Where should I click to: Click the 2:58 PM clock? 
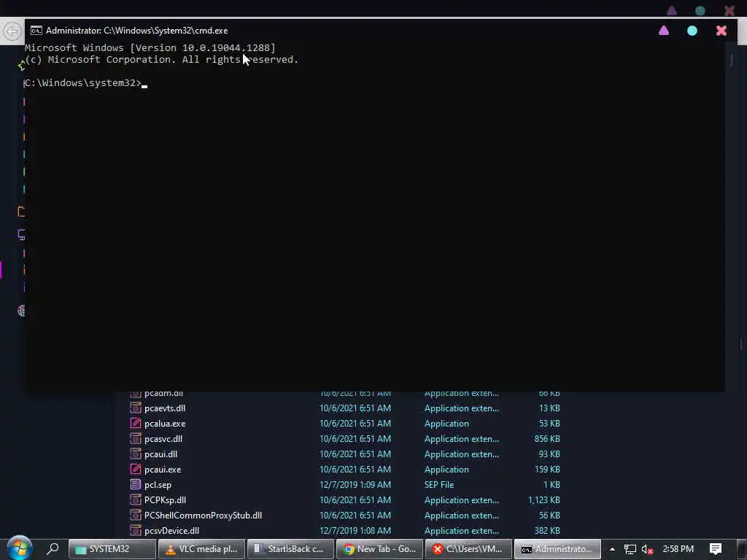click(x=678, y=549)
